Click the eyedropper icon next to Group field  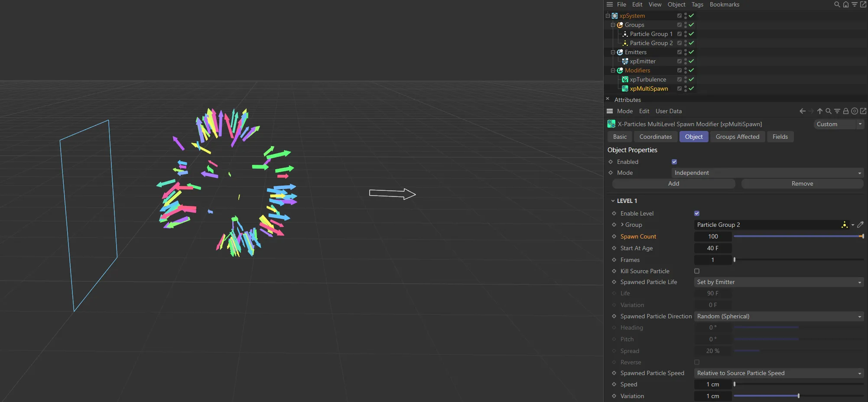click(861, 225)
